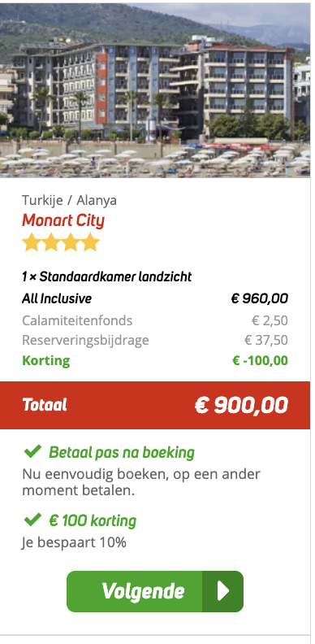Click the first gold star rating icon
This screenshot has height=644, width=315.
pyautogui.click(x=30, y=242)
